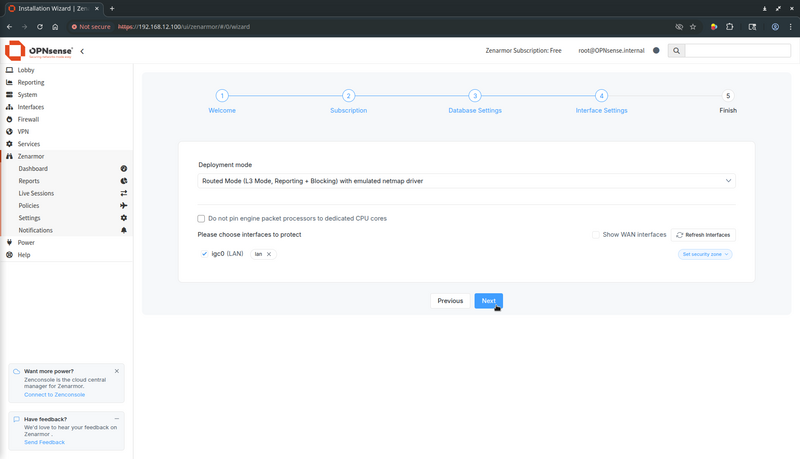Viewport: 800px width, 459px height.
Task: Click root@OPNsense.internal user label
Action: [611, 50]
